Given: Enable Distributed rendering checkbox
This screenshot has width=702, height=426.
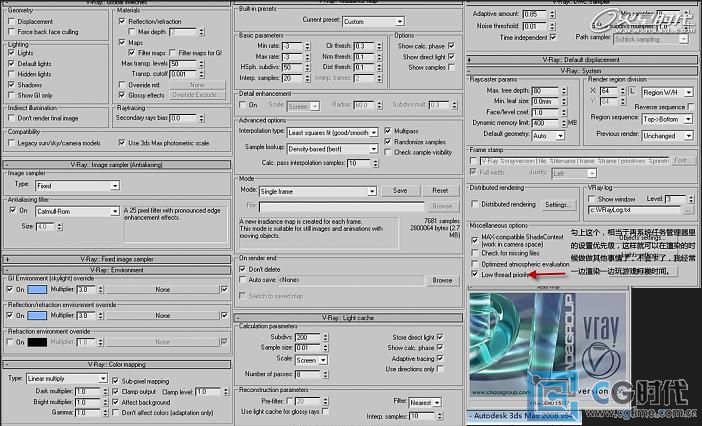Looking at the screenshot, I should (x=475, y=204).
